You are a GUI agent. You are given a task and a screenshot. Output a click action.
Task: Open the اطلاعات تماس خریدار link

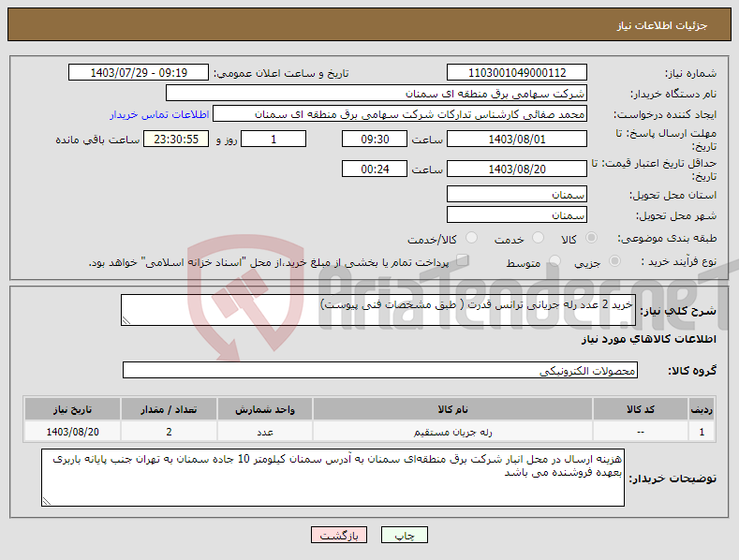159,114
